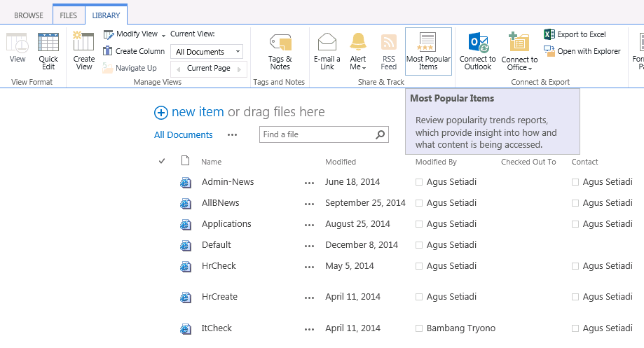Connect library to Outlook

478,52
